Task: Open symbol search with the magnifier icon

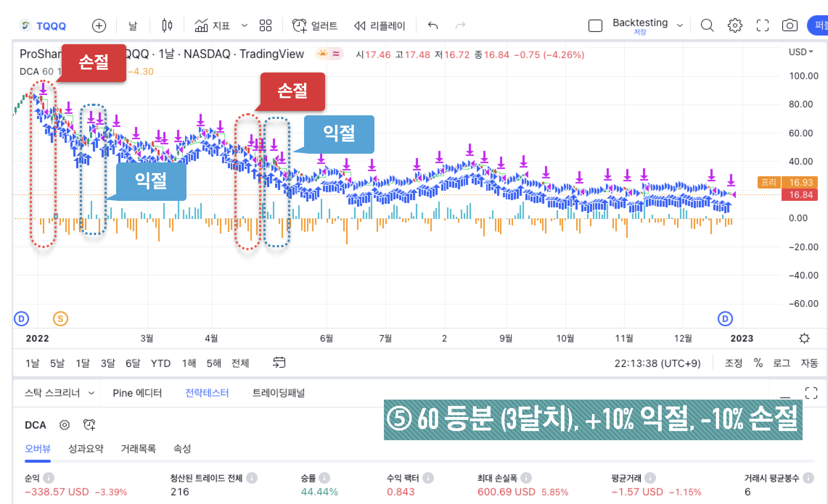Action: click(x=707, y=25)
